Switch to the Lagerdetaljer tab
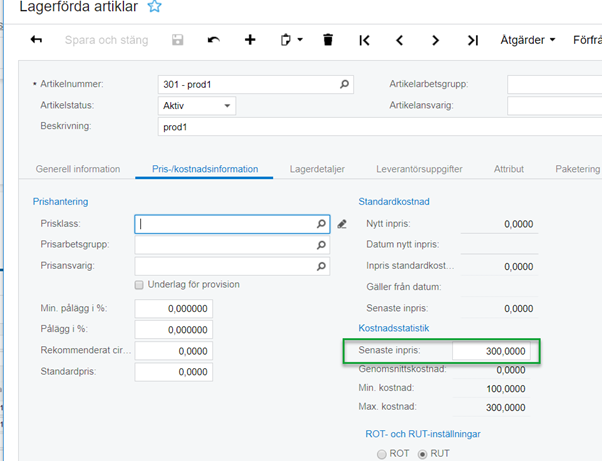Screen dimensions: 602x461 tap(317, 169)
